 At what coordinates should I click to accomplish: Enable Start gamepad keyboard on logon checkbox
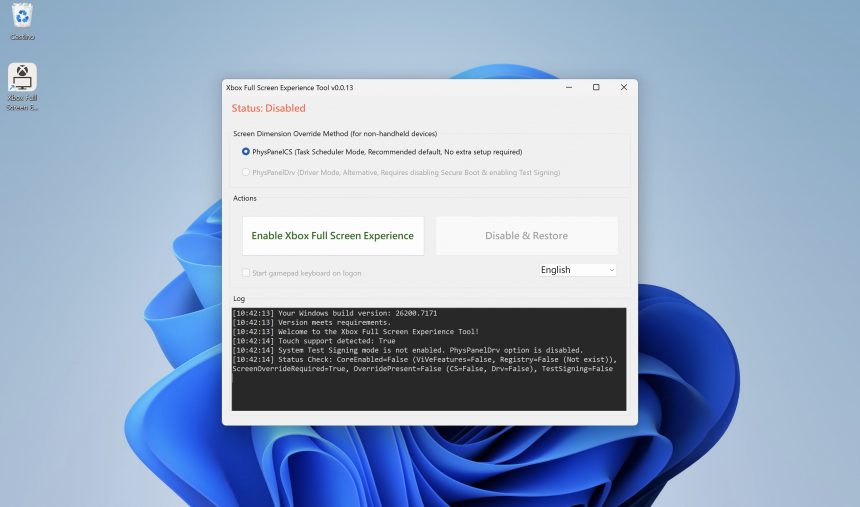click(246, 273)
